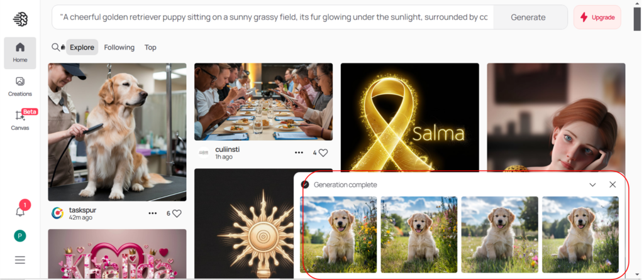
Task: Collapse the Generation complete panel
Action: coord(592,185)
